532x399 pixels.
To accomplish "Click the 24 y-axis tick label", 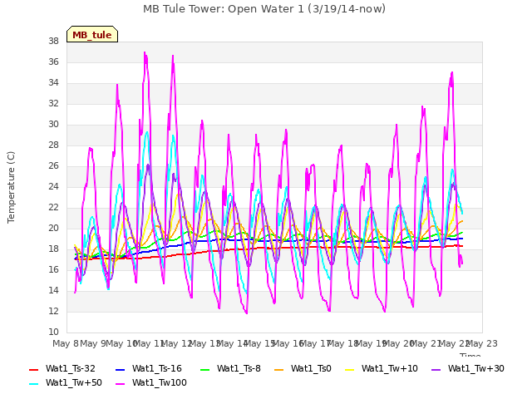I will coord(53,186).
